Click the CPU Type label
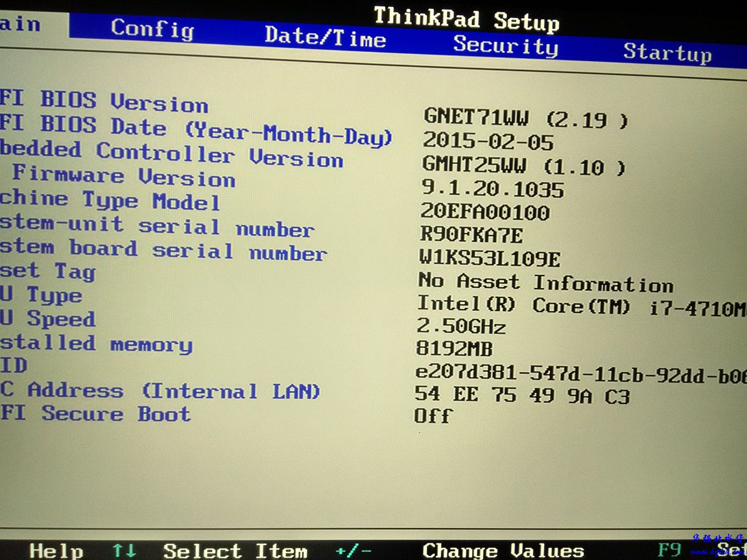 click(41, 294)
